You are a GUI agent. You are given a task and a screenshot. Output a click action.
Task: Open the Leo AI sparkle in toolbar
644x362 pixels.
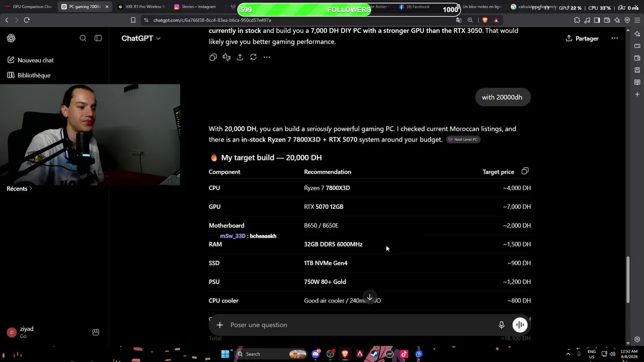pyautogui.click(x=617, y=20)
